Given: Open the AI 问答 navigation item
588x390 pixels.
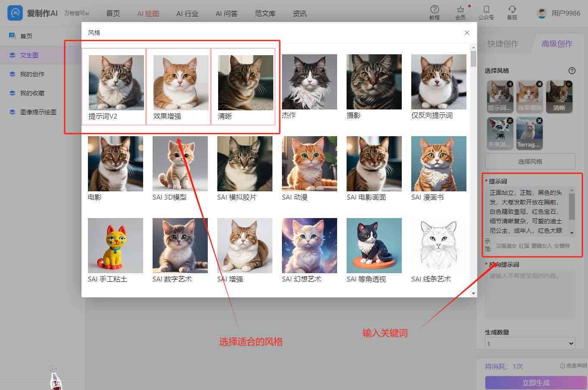Looking at the screenshot, I should pos(227,13).
